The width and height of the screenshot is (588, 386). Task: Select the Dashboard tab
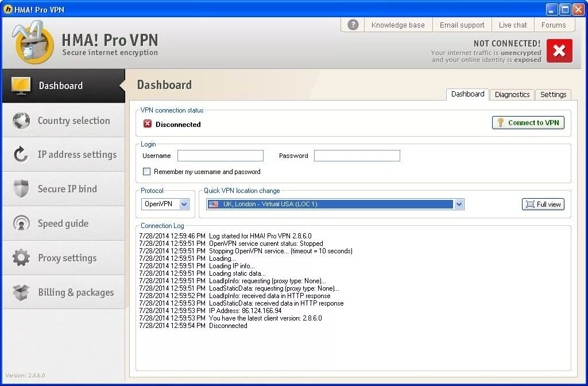pyautogui.click(x=467, y=94)
